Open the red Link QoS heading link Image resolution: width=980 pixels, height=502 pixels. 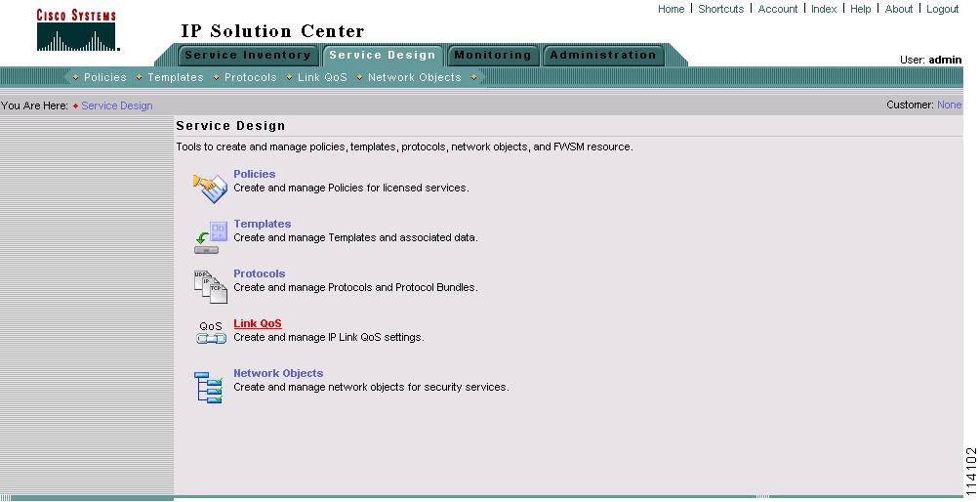258,323
